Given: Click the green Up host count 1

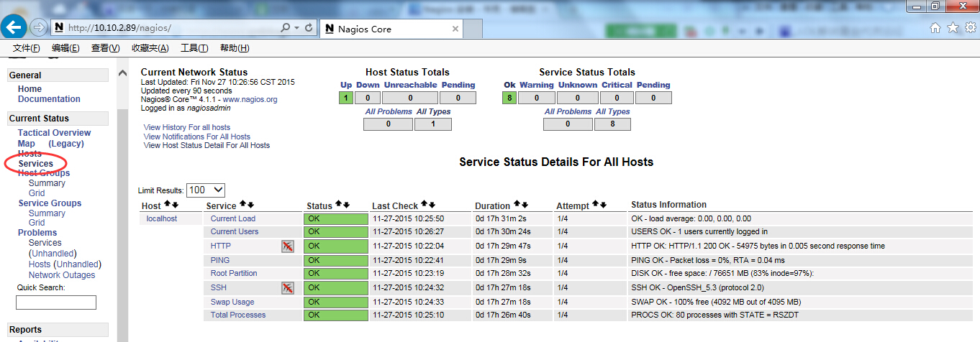Looking at the screenshot, I should (346, 98).
